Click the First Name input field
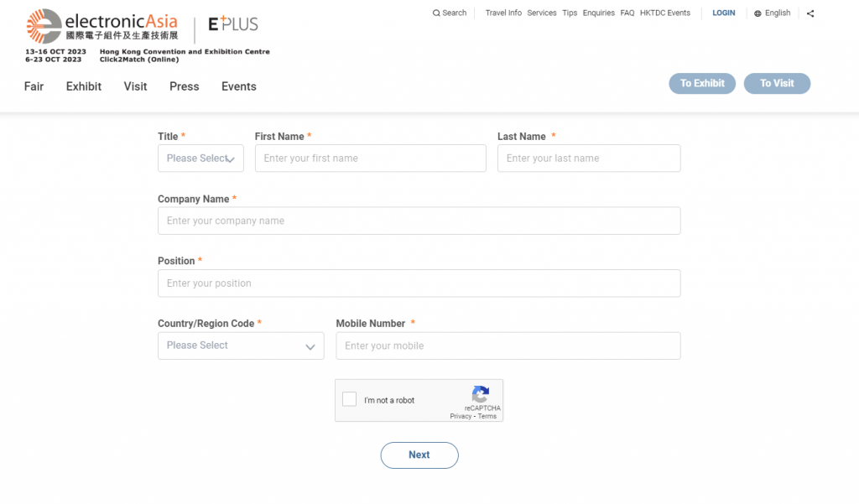859x504 pixels. click(370, 158)
